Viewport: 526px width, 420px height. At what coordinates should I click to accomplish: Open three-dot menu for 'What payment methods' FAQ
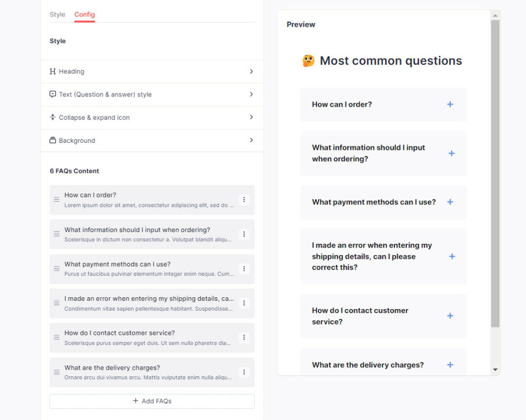tap(244, 269)
